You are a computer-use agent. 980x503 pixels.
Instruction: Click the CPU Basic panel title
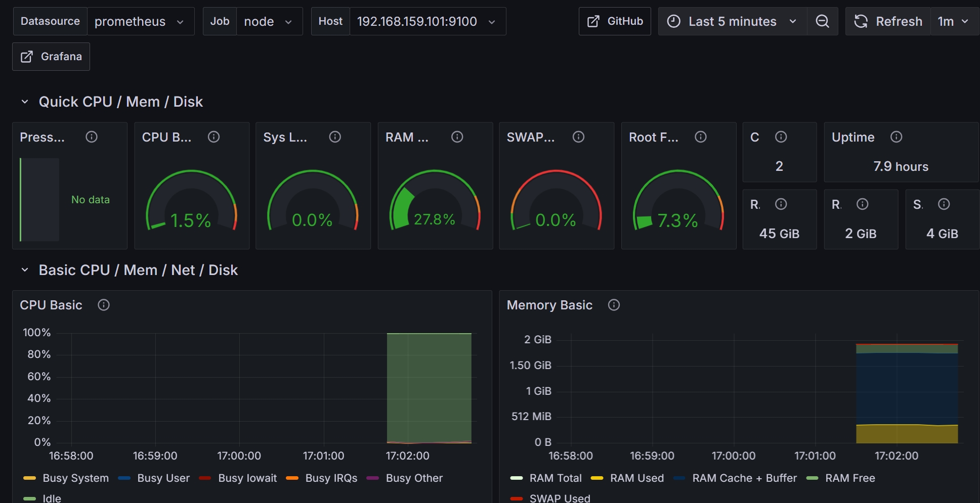tap(51, 305)
